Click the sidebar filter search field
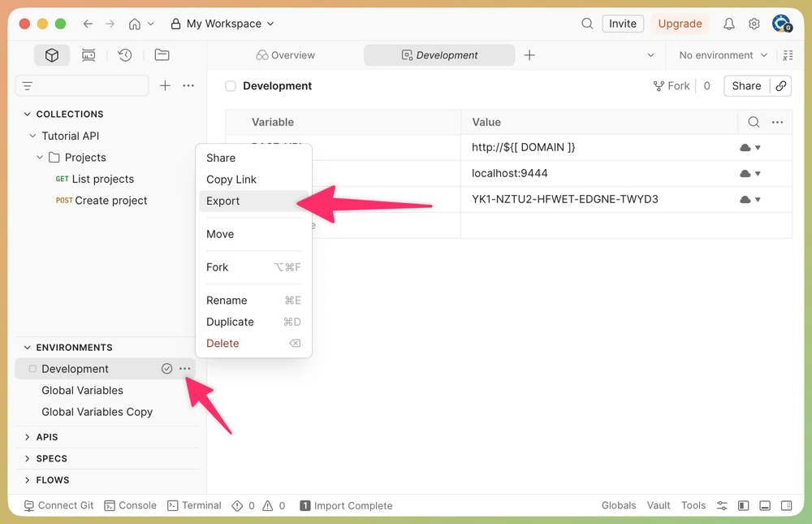Image resolution: width=812 pixels, height=524 pixels. click(82, 86)
